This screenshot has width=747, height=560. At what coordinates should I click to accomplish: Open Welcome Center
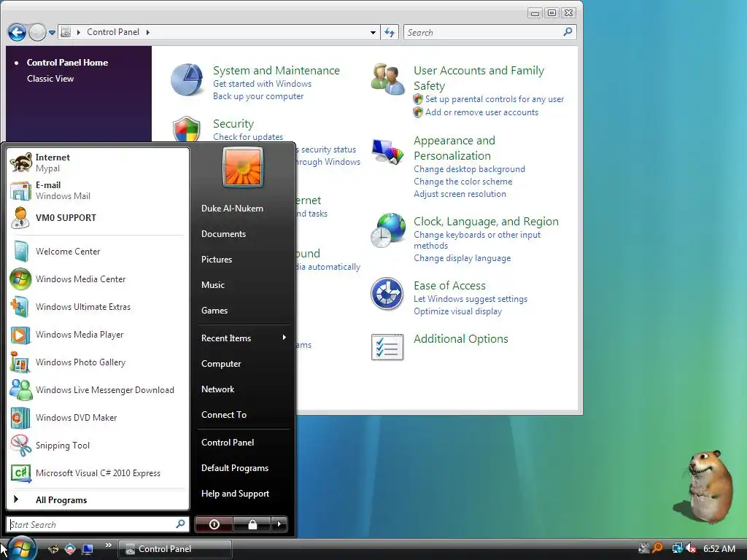[x=98, y=252]
